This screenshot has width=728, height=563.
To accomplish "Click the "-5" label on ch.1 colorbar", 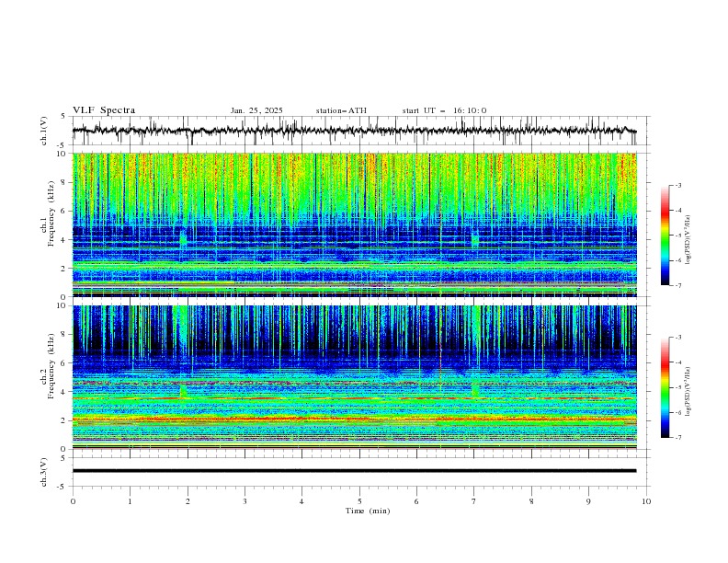I will (678, 236).
